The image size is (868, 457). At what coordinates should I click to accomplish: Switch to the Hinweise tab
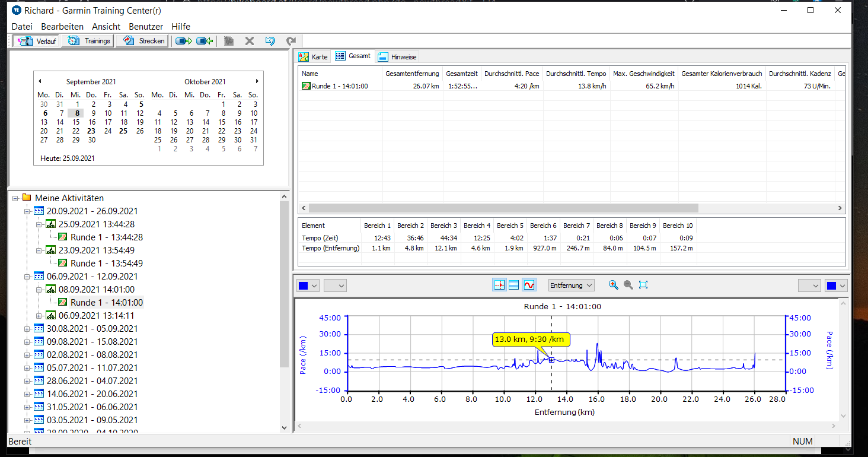[x=397, y=57]
